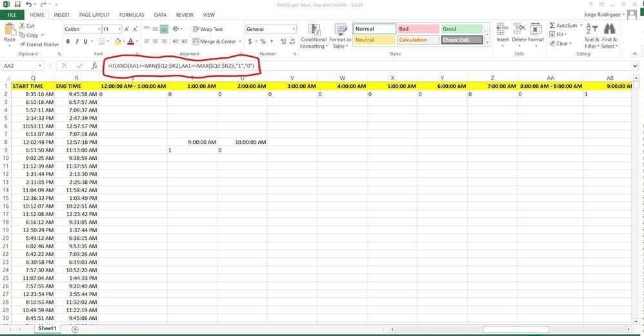Select Middle Align icon

click(x=156, y=29)
